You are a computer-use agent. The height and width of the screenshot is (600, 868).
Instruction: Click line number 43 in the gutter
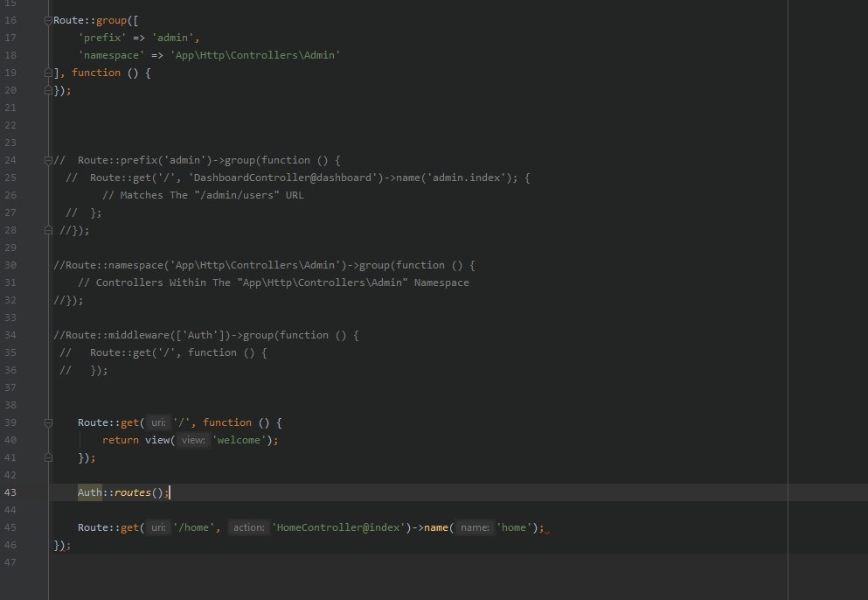10,492
